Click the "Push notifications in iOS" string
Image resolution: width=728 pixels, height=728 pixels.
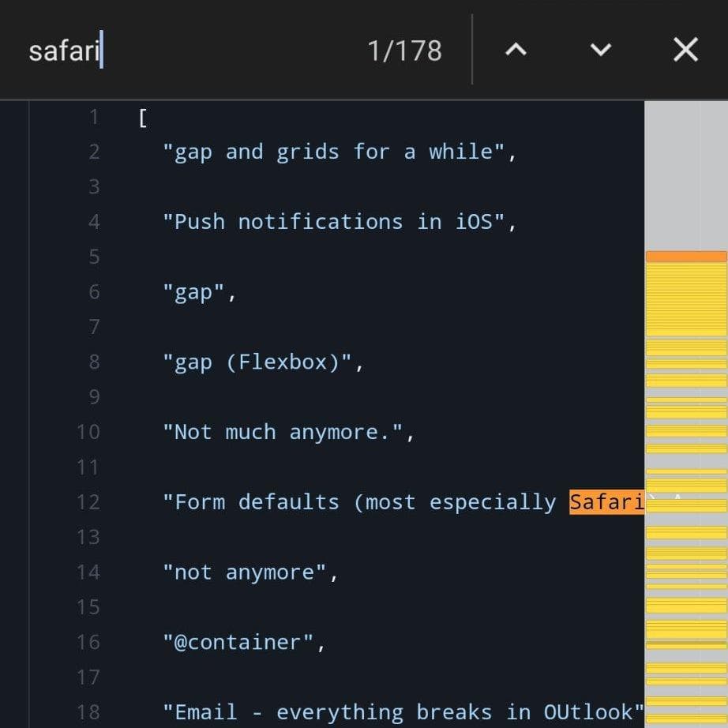pos(332,222)
